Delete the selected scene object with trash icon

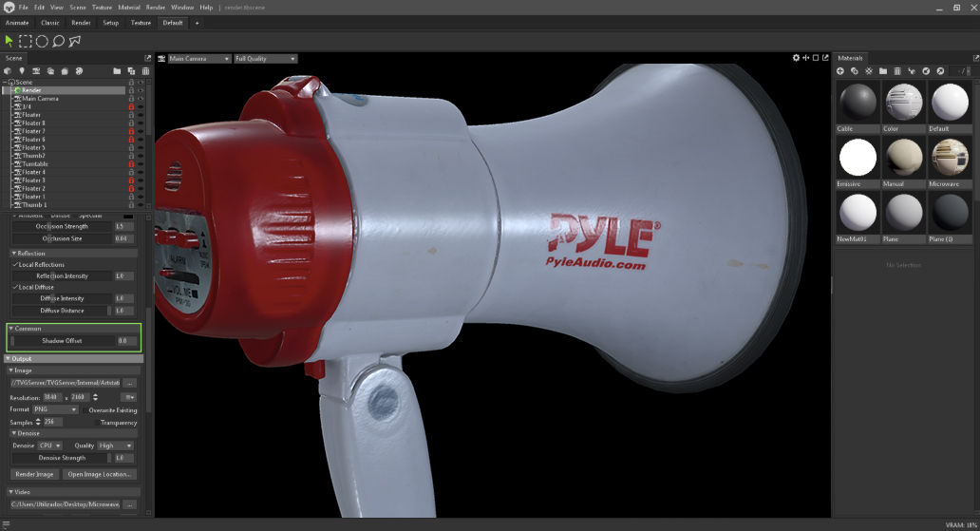(x=145, y=71)
